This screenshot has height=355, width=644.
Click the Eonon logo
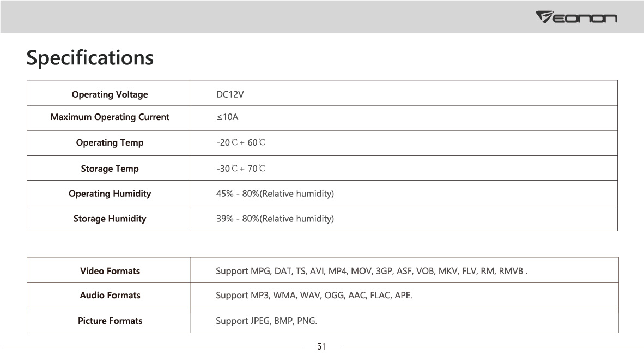(576, 17)
